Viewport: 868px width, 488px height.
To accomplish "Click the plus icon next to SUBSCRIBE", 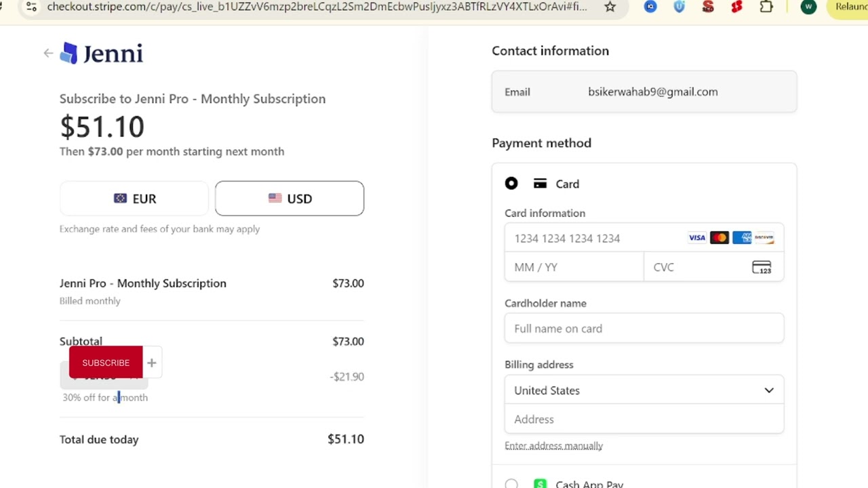I will click(x=152, y=363).
